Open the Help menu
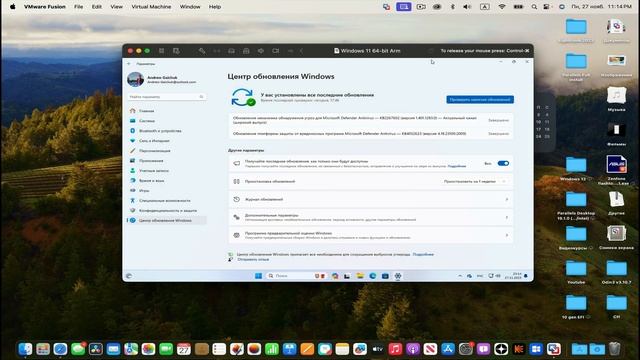This screenshot has width=640, height=360. coord(215,7)
